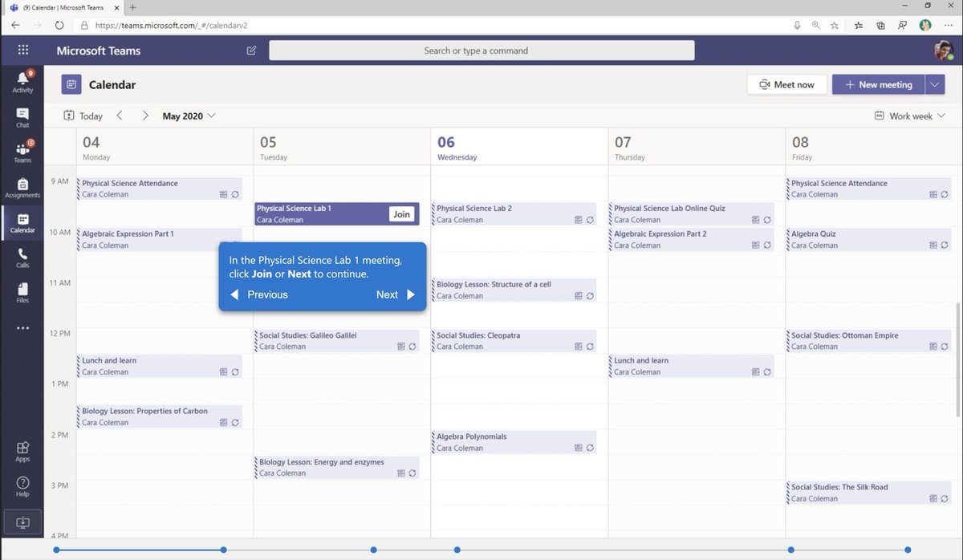Go to the next week arrow
The height and width of the screenshot is (560, 963).
click(145, 116)
